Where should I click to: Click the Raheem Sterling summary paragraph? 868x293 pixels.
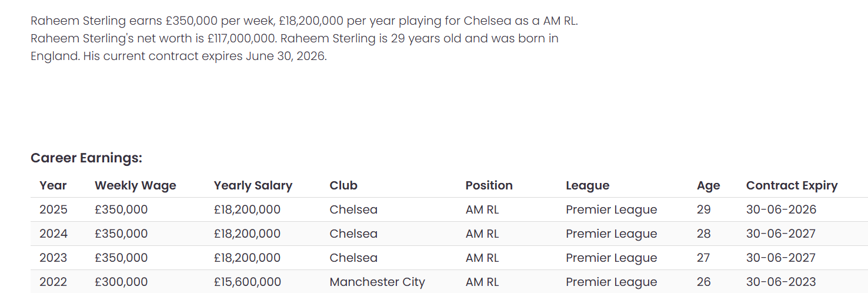[305, 39]
